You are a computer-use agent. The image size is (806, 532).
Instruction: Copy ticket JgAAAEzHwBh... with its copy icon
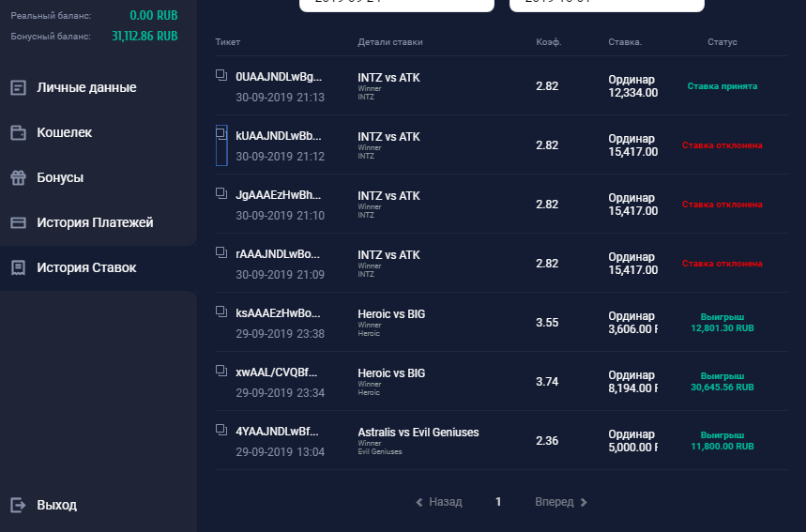pos(221,193)
